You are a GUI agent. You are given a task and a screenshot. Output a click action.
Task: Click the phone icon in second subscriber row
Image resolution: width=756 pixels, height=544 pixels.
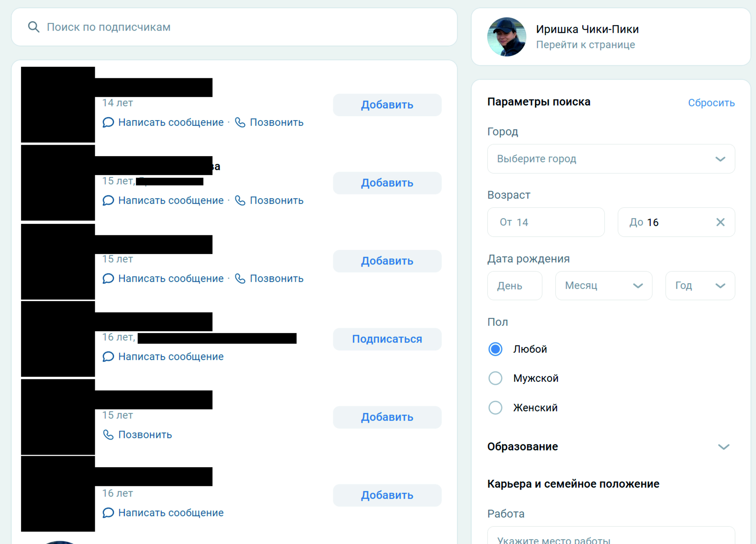coord(240,201)
